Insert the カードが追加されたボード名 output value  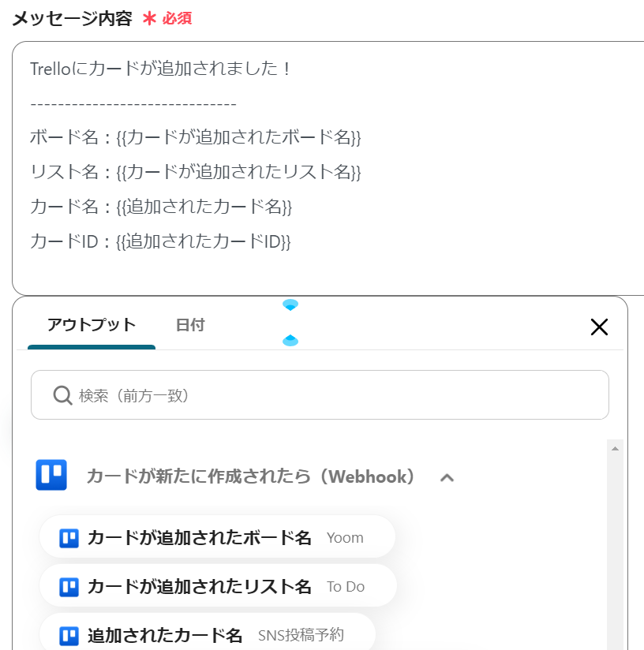[200, 538]
